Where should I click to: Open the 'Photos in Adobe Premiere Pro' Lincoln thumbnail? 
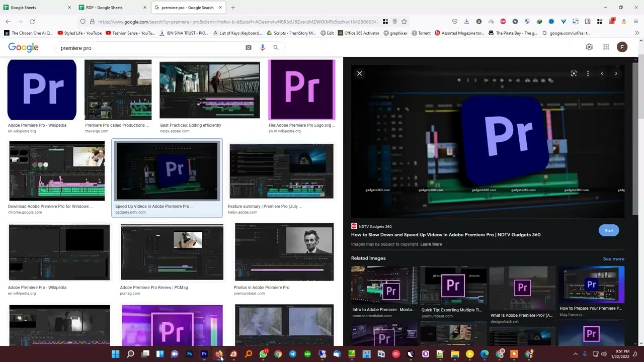coord(284,252)
